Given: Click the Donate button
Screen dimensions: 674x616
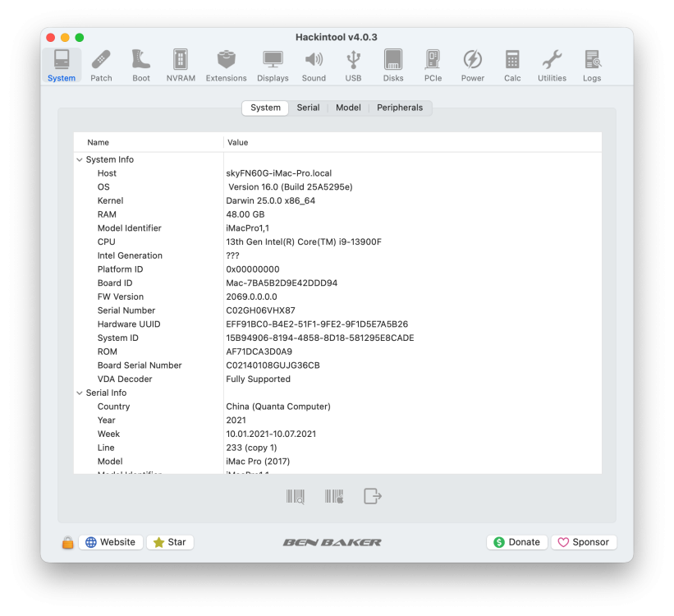Looking at the screenshot, I should pyautogui.click(x=516, y=542).
